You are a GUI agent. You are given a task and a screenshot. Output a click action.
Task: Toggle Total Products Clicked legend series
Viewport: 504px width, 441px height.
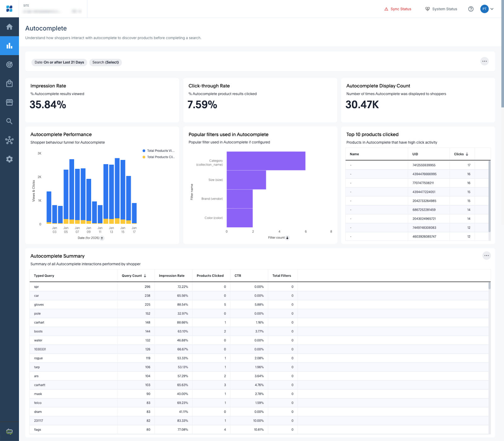[x=158, y=157]
